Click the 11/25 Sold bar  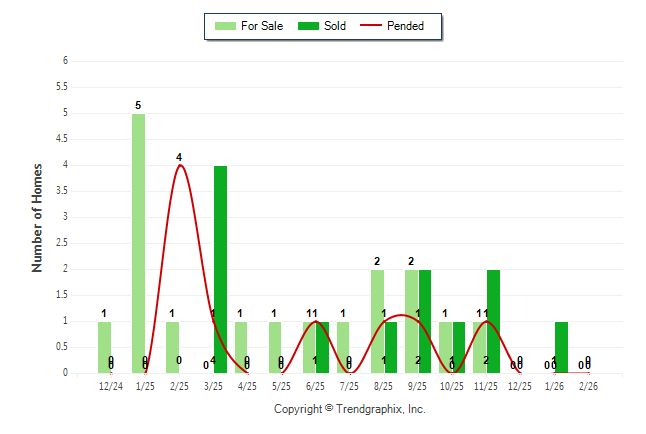[493, 321]
